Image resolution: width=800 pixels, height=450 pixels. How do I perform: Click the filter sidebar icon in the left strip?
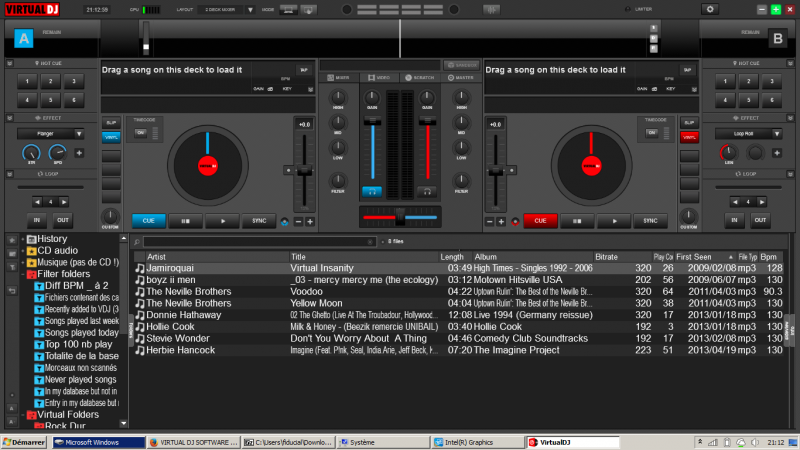(12, 267)
